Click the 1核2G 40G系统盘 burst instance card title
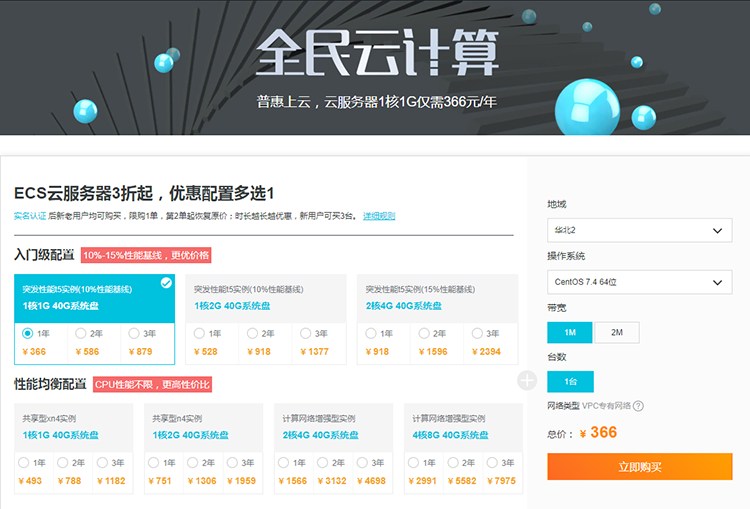This screenshot has height=509, width=750. click(232, 306)
